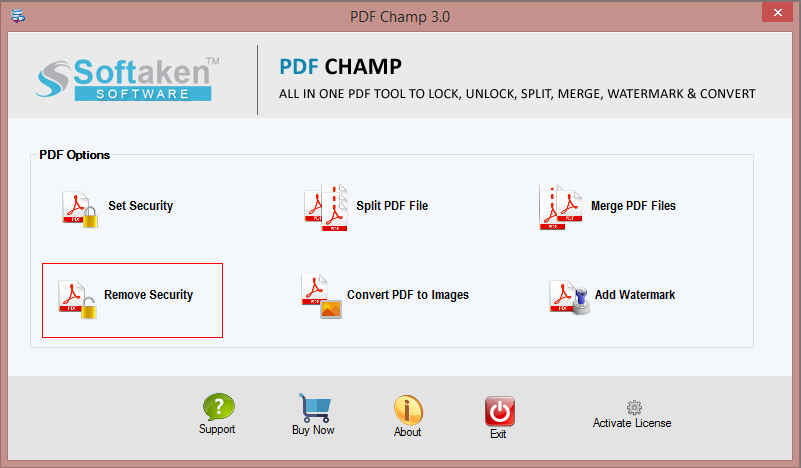
Task: Click the ALL IN ONE PDF TOOL tagline
Action: point(517,94)
